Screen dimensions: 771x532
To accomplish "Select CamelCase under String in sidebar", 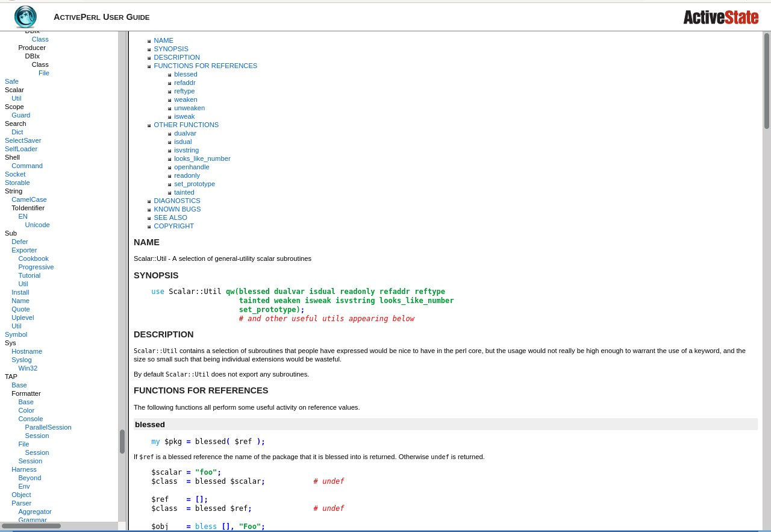I will pyautogui.click(x=29, y=199).
